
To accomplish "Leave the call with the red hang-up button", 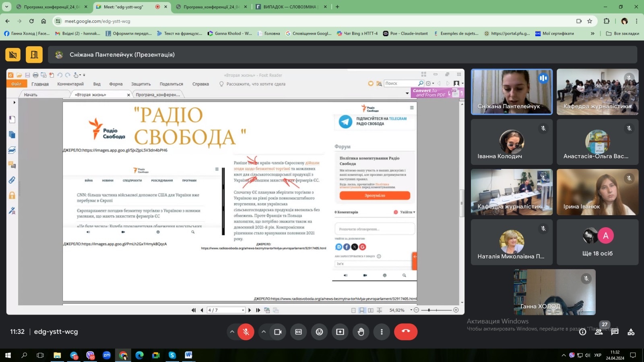I will (405, 332).
